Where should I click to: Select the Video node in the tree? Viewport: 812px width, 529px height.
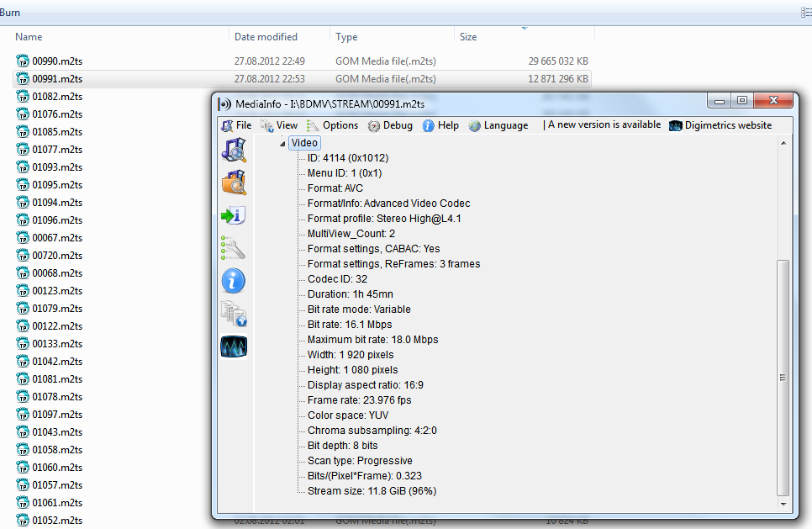coord(304,143)
